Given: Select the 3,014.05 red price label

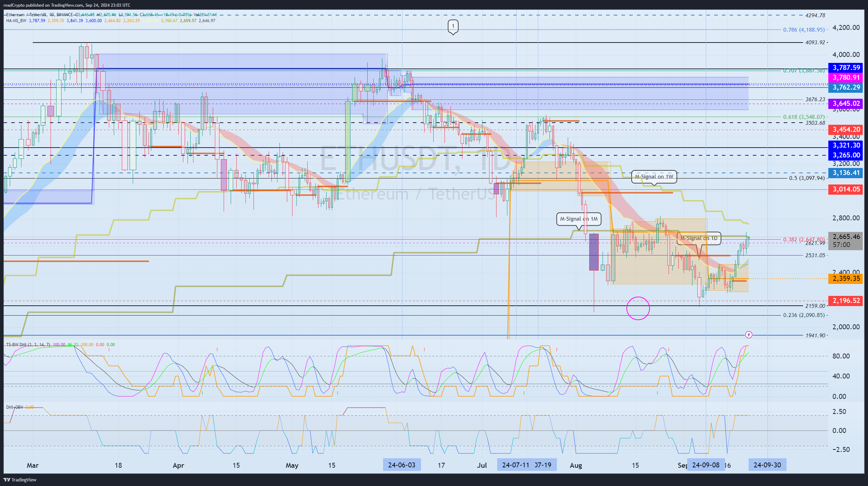Looking at the screenshot, I should 846,189.
